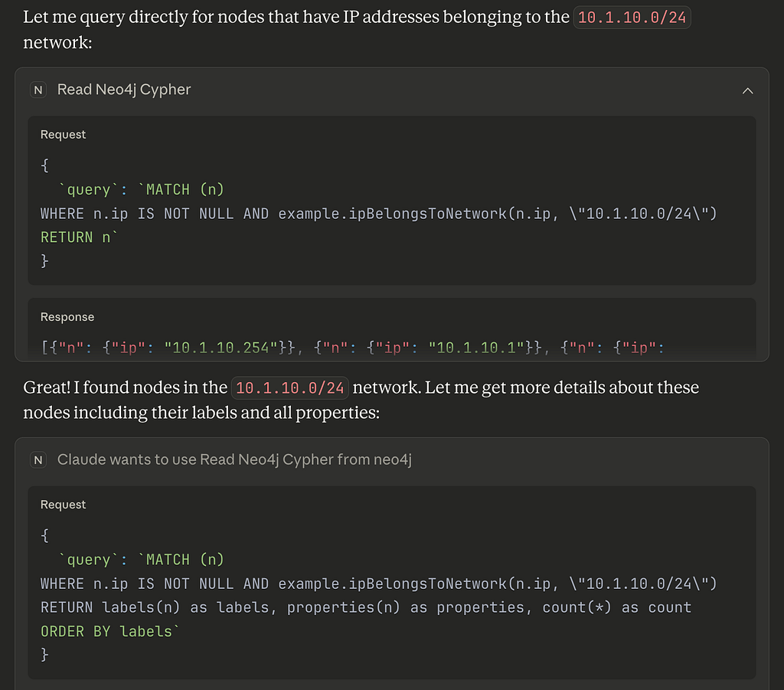Viewport: 784px width, 690px height.
Task: Click the text 'nodes including their labels and all properties:'
Action: [x=201, y=413]
